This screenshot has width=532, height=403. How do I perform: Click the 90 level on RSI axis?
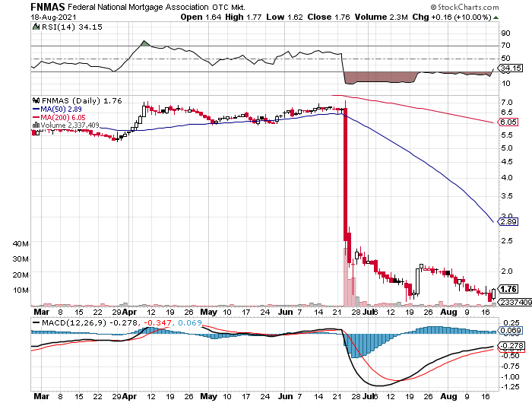tap(505, 33)
